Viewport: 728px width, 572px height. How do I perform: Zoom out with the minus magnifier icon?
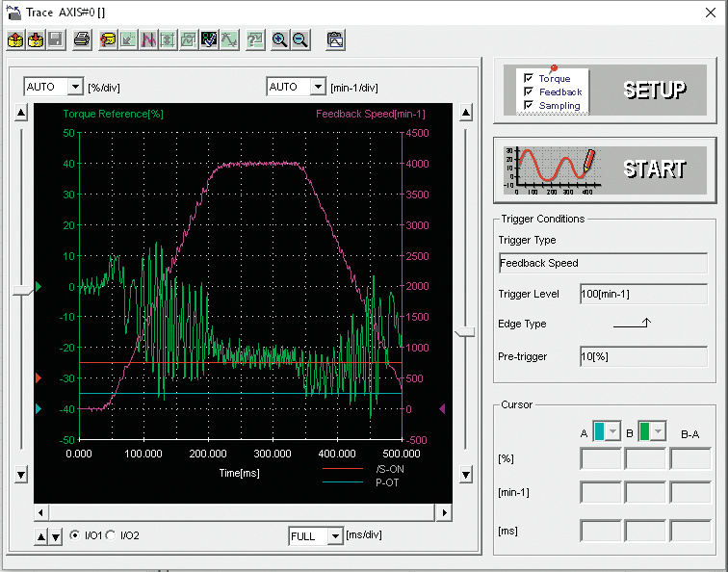[300, 40]
